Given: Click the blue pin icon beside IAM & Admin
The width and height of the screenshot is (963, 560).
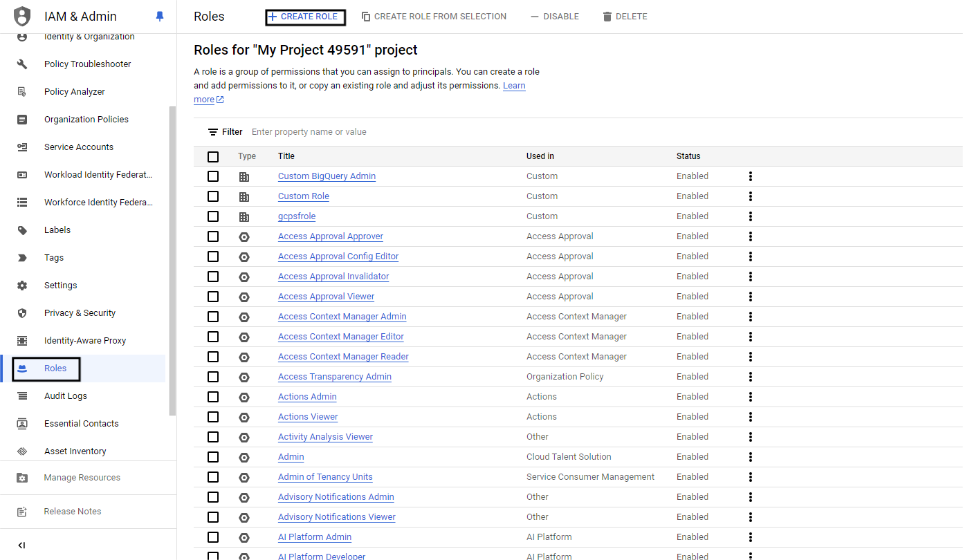Looking at the screenshot, I should point(160,17).
